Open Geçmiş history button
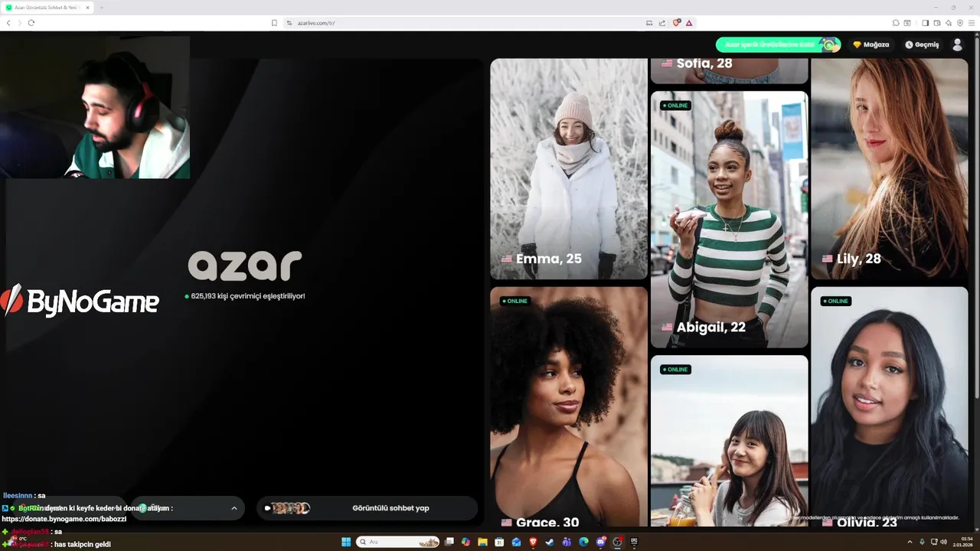 click(x=922, y=45)
